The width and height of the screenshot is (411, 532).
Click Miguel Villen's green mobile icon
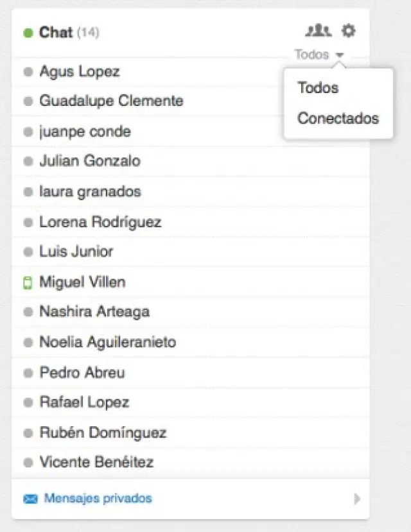pyautogui.click(x=28, y=282)
